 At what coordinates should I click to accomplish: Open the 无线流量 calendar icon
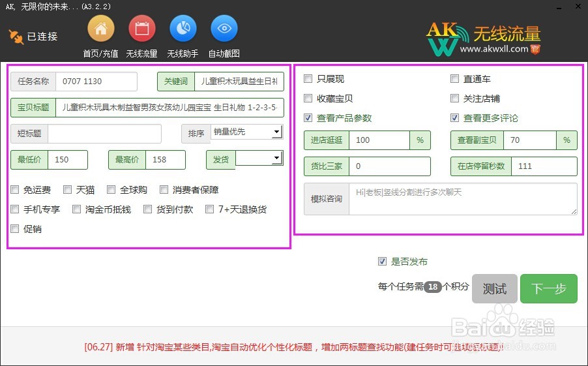point(141,29)
